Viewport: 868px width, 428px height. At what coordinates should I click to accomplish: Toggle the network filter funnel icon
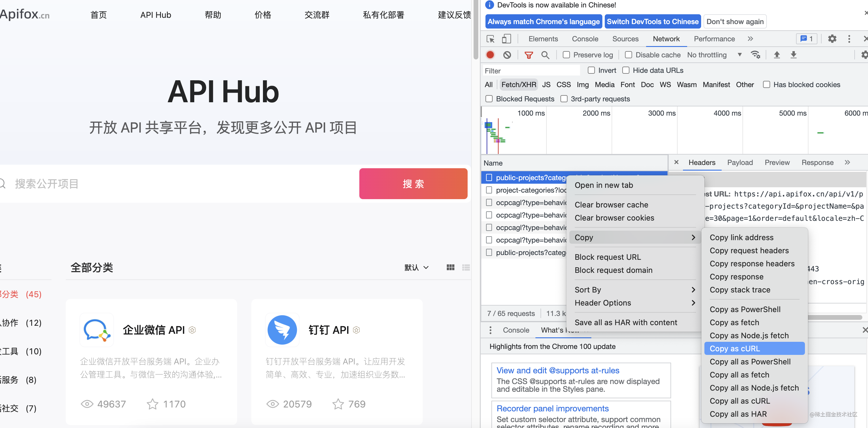528,55
